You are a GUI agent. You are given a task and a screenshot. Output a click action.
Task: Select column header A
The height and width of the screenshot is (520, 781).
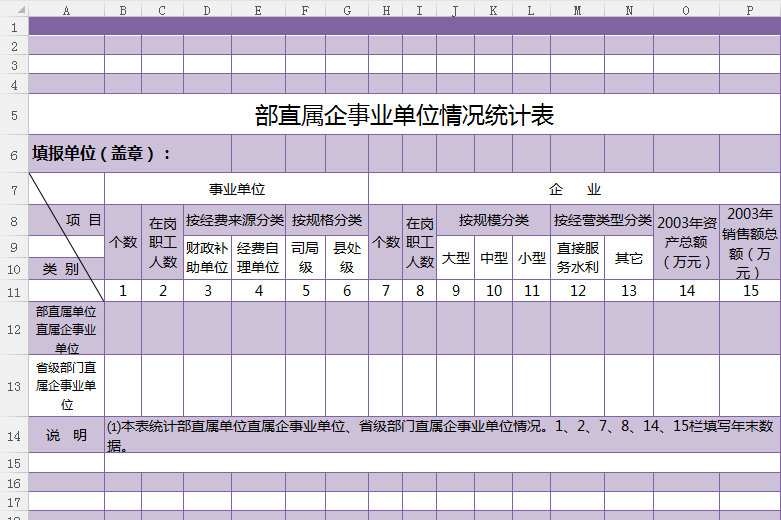coord(66,9)
